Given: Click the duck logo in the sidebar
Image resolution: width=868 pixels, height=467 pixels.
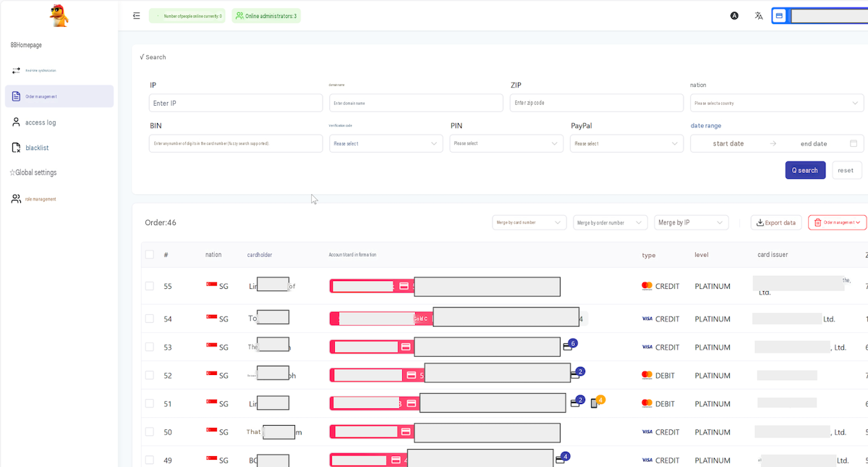Looking at the screenshot, I should 59,15.
